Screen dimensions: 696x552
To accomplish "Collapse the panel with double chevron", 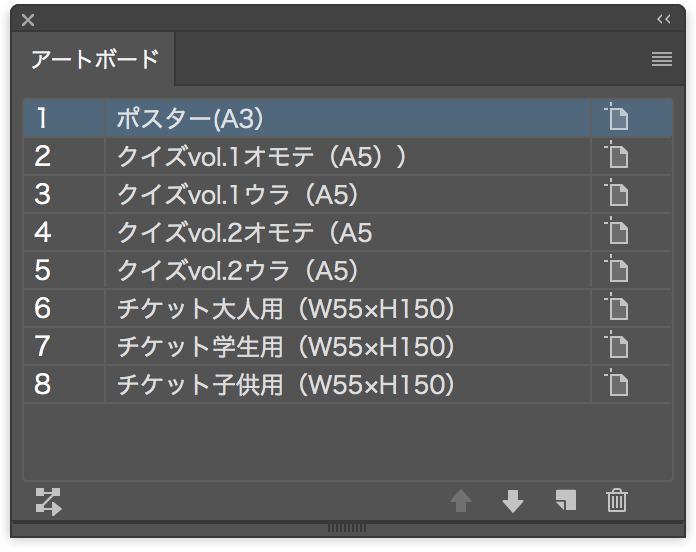I will click(x=664, y=19).
